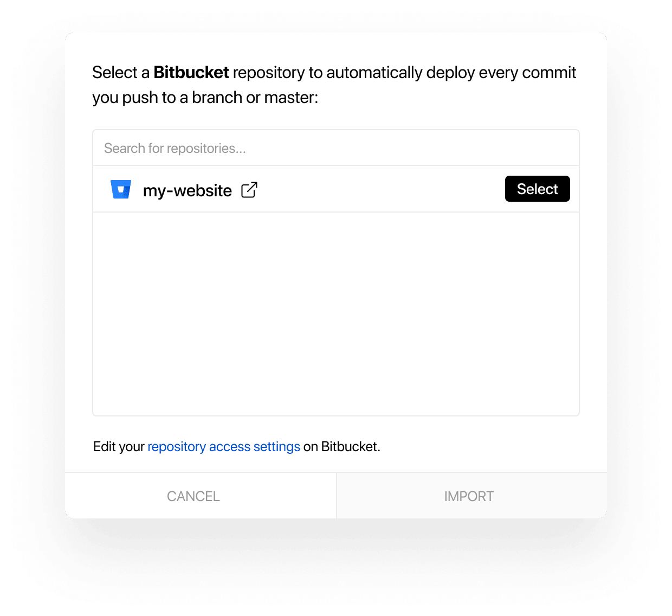The width and height of the screenshot is (672, 616).
Task: Click "automatically deploy every commit" heading text
Action: pyautogui.click(x=450, y=72)
